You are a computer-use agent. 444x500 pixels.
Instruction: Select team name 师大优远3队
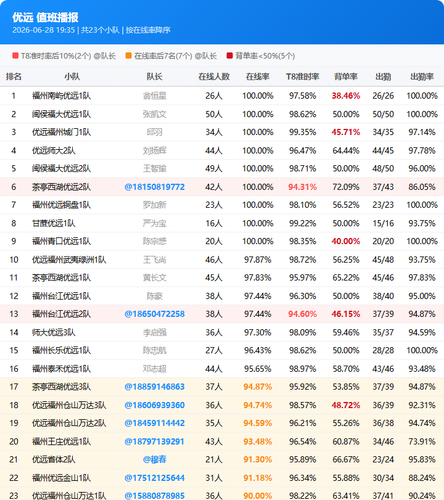54,332
